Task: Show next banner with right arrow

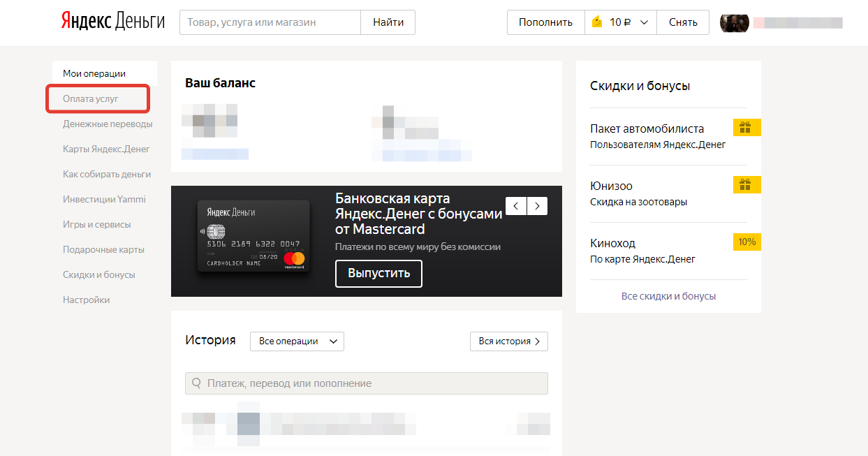Action: coord(537,206)
